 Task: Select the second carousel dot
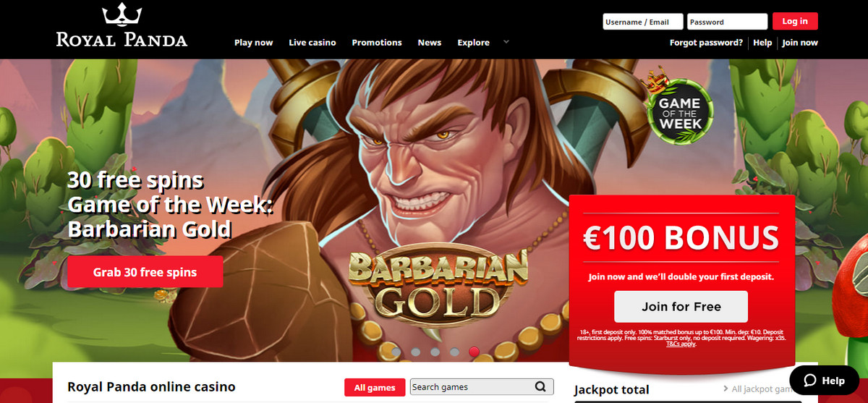click(x=415, y=352)
